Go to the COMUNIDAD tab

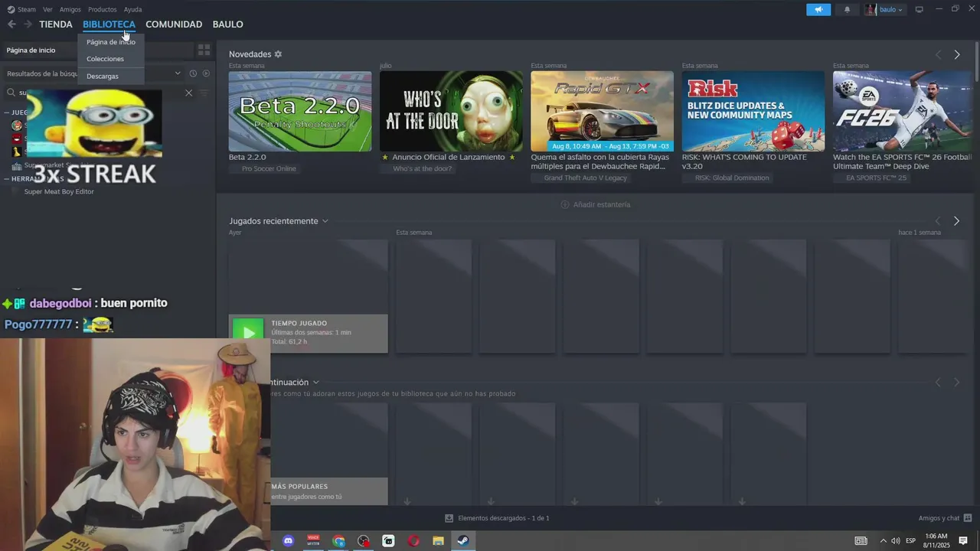pos(174,24)
